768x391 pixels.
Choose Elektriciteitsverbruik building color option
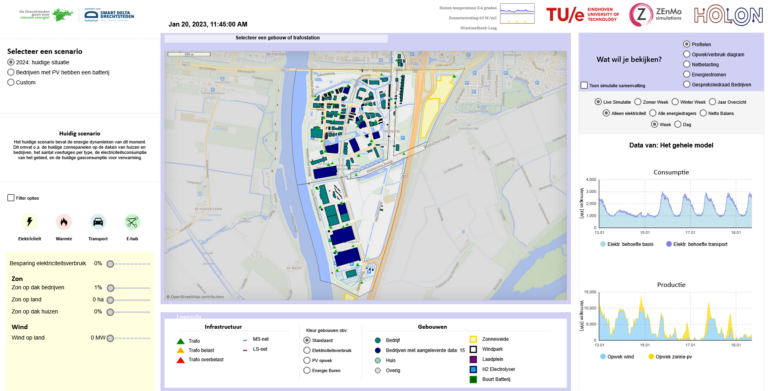coord(307,350)
